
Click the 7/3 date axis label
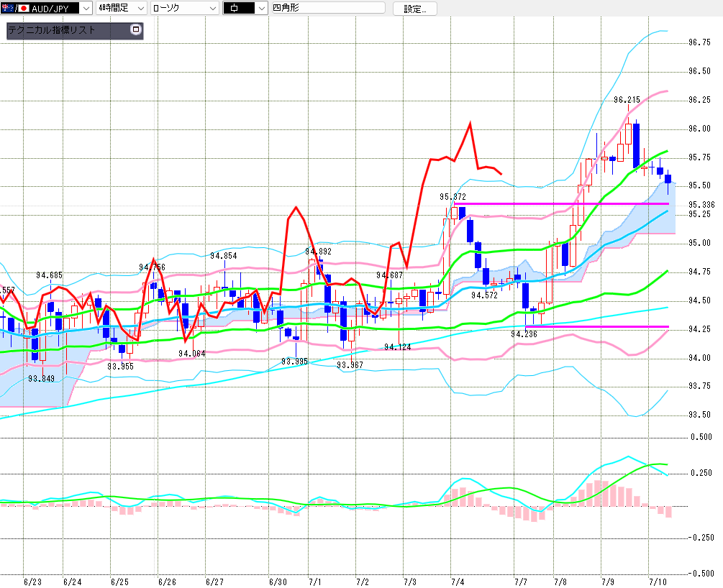click(410, 582)
